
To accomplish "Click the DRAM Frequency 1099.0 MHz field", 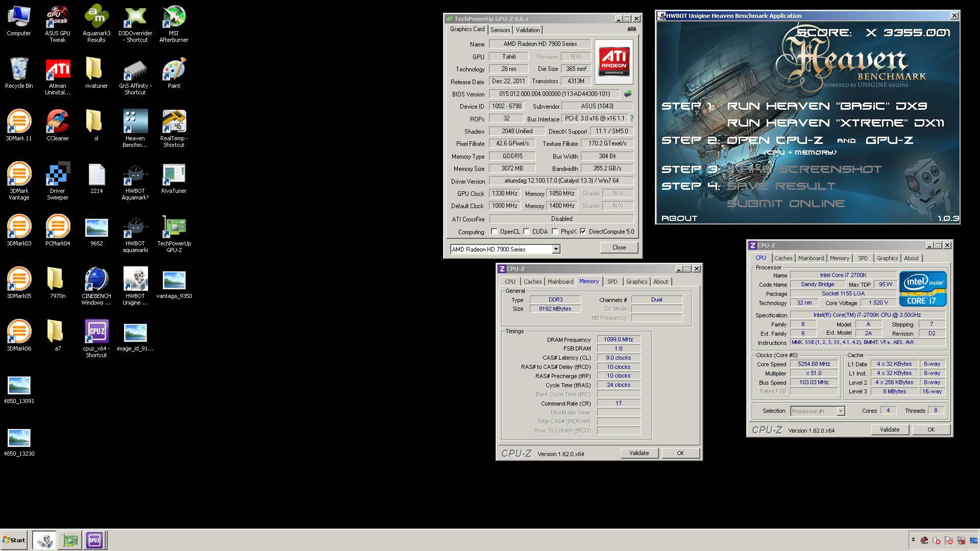I will (x=618, y=339).
